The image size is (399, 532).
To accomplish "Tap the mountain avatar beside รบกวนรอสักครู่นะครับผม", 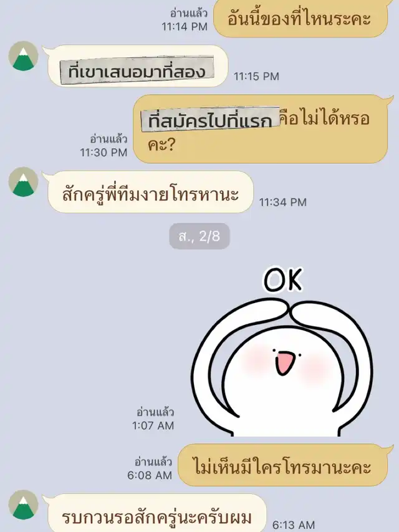I will pyautogui.click(x=24, y=505).
